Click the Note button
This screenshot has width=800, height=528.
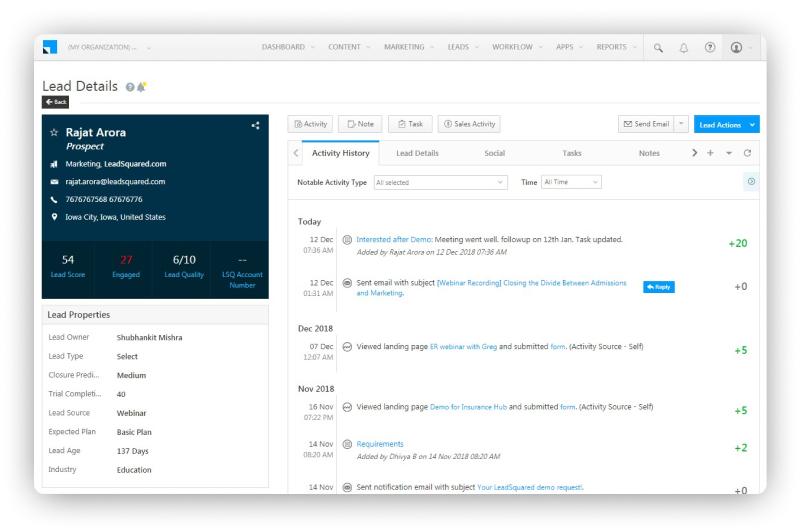[x=360, y=124]
